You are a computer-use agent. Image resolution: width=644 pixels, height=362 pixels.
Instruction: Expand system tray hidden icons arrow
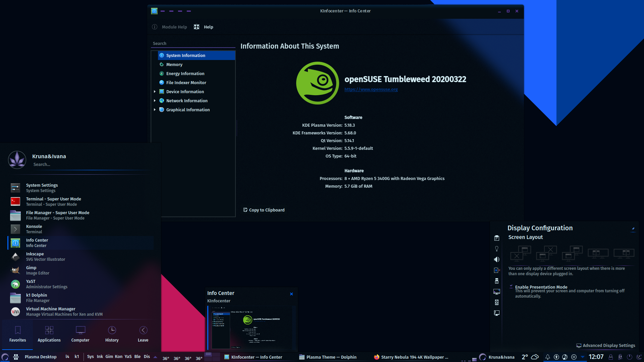tap(583, 357)
